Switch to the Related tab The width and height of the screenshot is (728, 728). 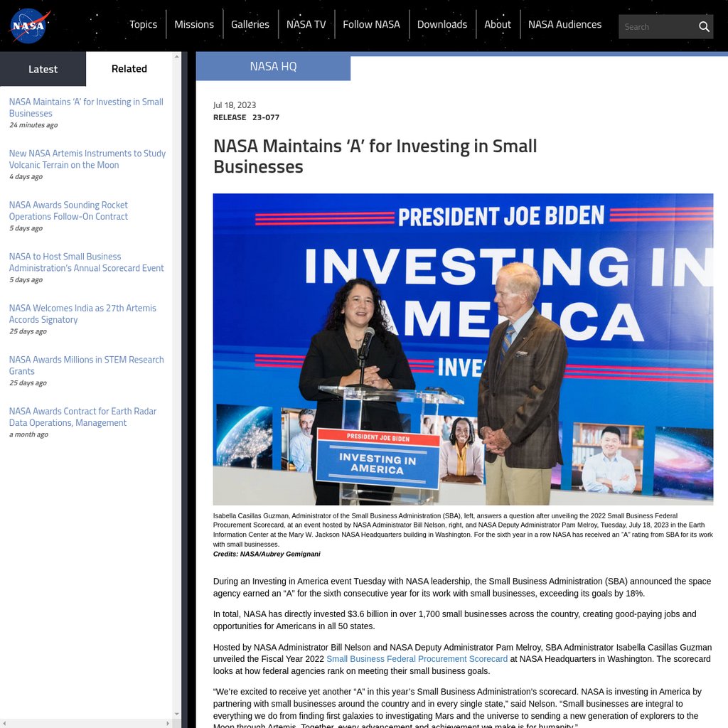pyautogui.click(x=129, y=69)
